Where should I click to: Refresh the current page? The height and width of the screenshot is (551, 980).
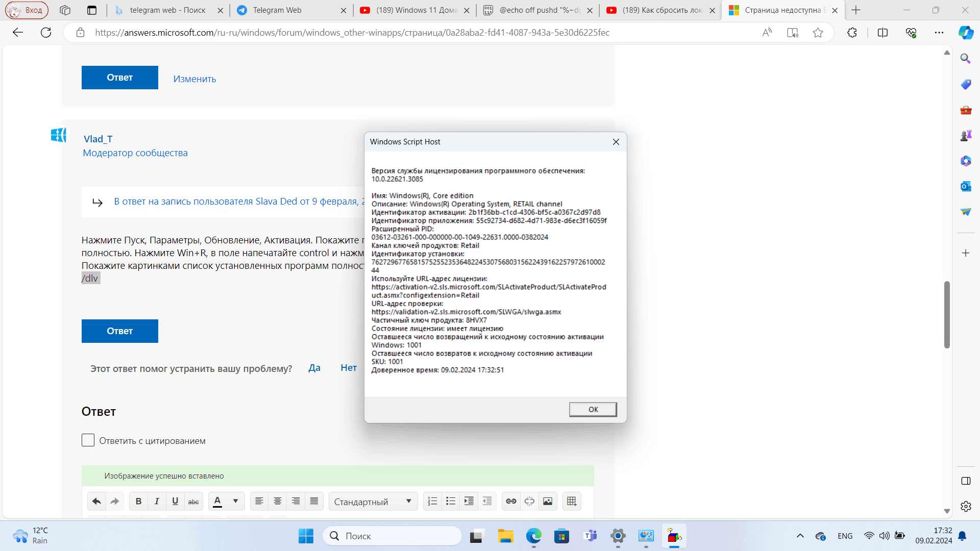pos(46,33)
